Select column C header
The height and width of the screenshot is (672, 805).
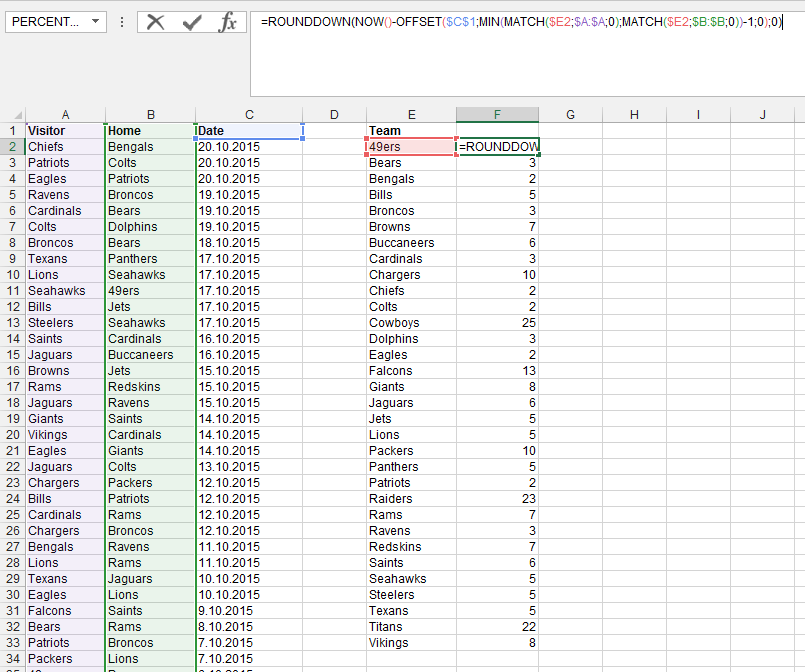[249, 115]
